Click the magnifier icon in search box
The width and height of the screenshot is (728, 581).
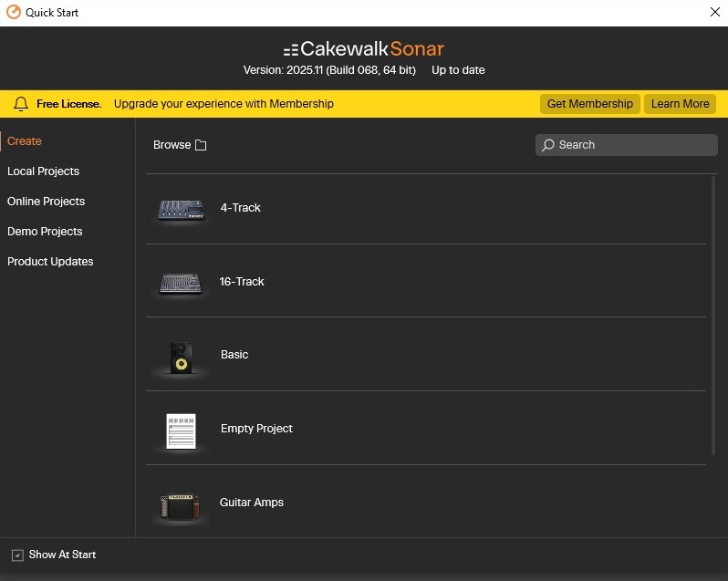pos(548,145)
